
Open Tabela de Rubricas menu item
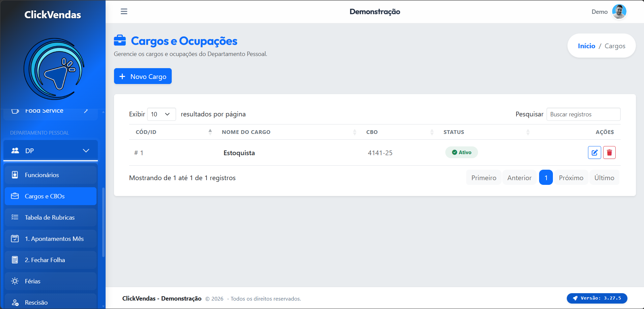point(51,217)
